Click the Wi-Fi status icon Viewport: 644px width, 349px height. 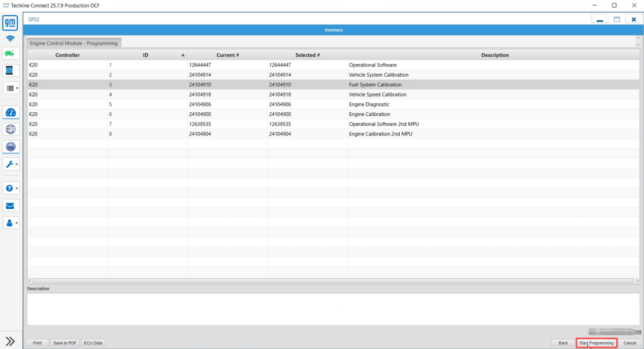tap(11, 39)
